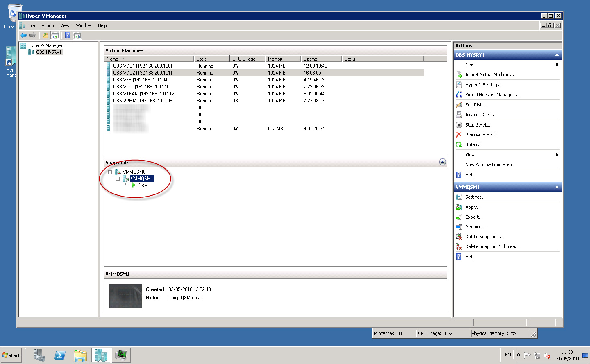Refresh the virtual machines list

point(474,144)
